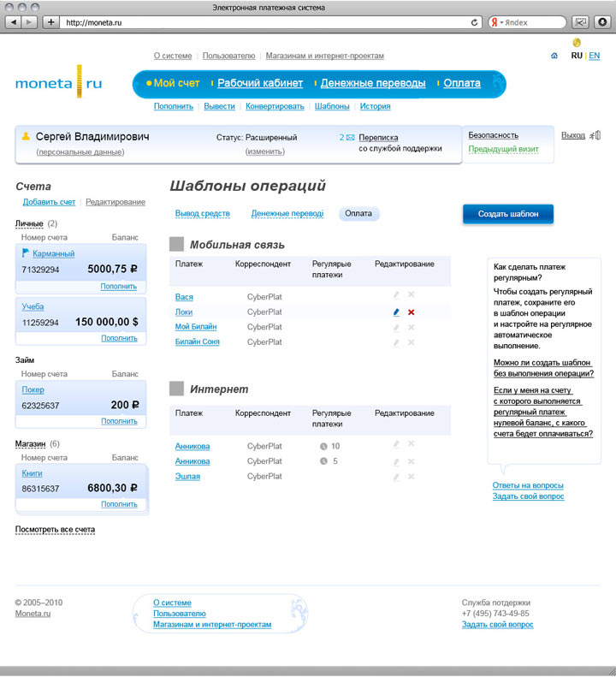
Task: Click the browser reload icon in address bar
Action: [475, 22]
